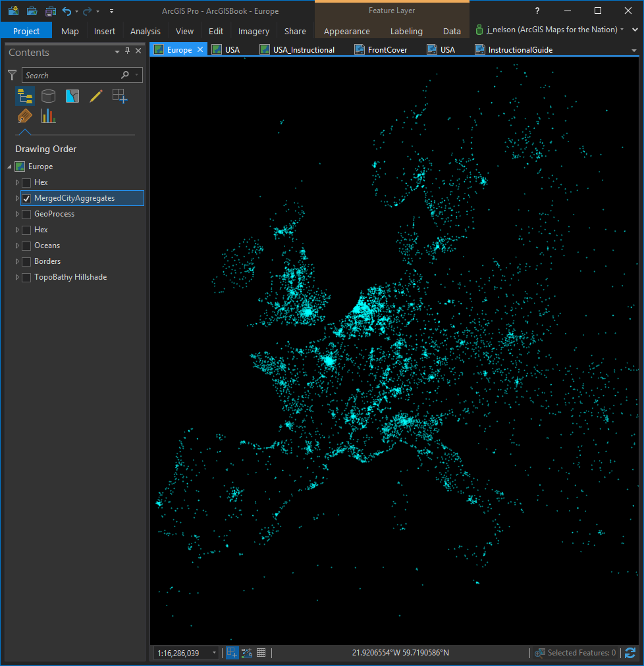Select List By Drawing Order icon
The image size is (644, 666).
click(x=25, y=97)
